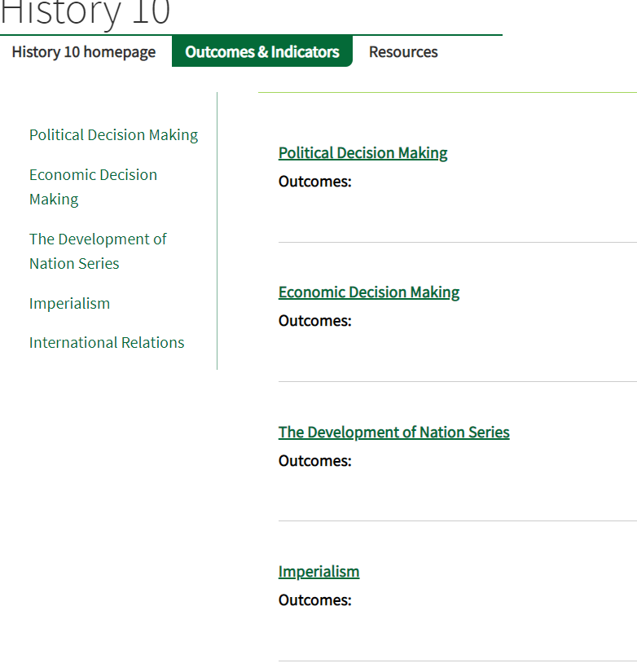Viewport: 637px width, 672px height.
Task: Open Political Decision Making in the sidebar
Action: 113,135
